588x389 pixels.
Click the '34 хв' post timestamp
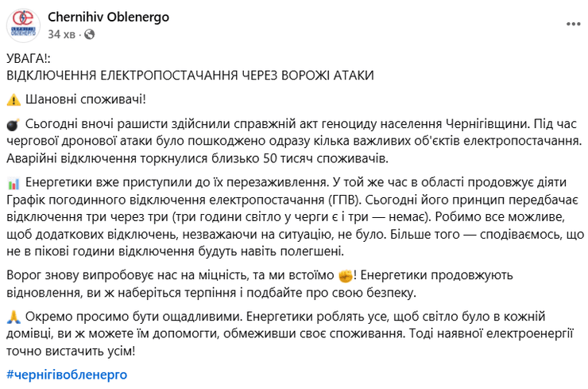pos(62,34)
